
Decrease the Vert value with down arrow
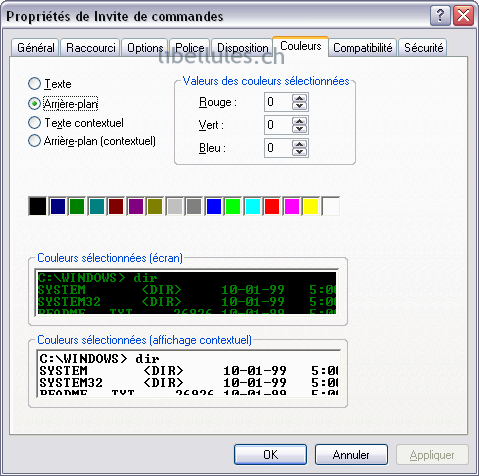[300, 129]
